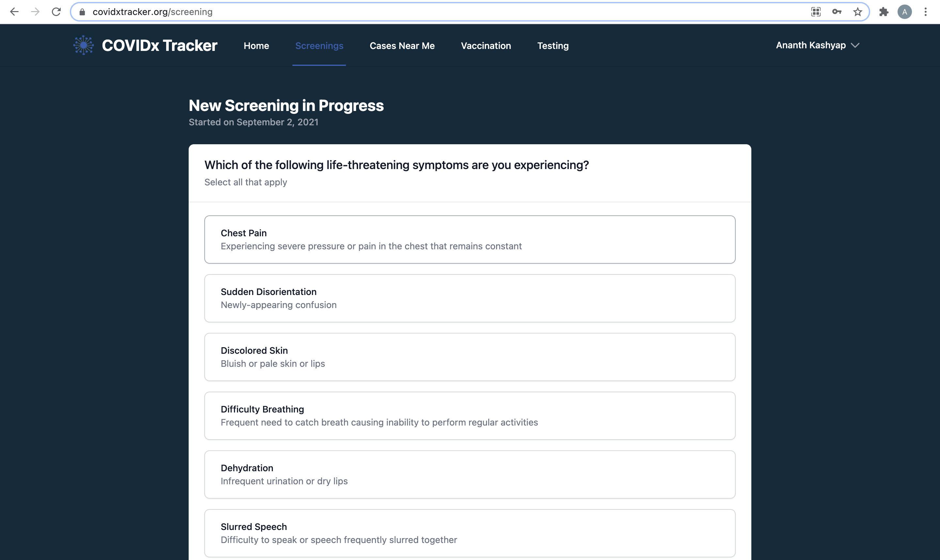Bookmark the page with the star icon

pyautogui.click(x=857, y=12)
